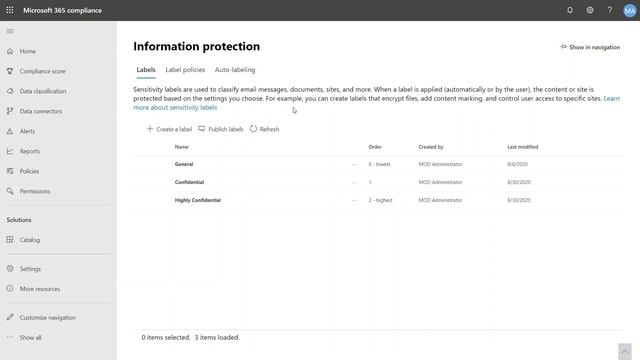
Task: Click the Data connectors icon
Action: coord(10,111)
